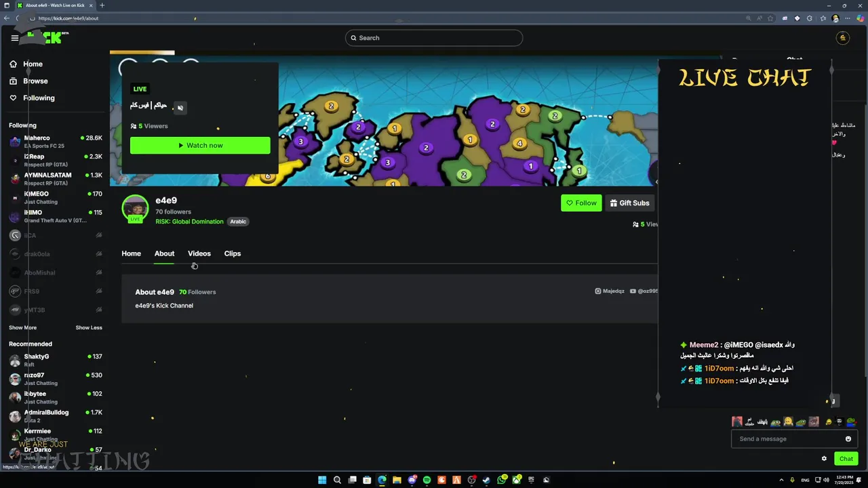868x488 pixels.
Task: Click the browser back arrow
Action: click(7, 18)
